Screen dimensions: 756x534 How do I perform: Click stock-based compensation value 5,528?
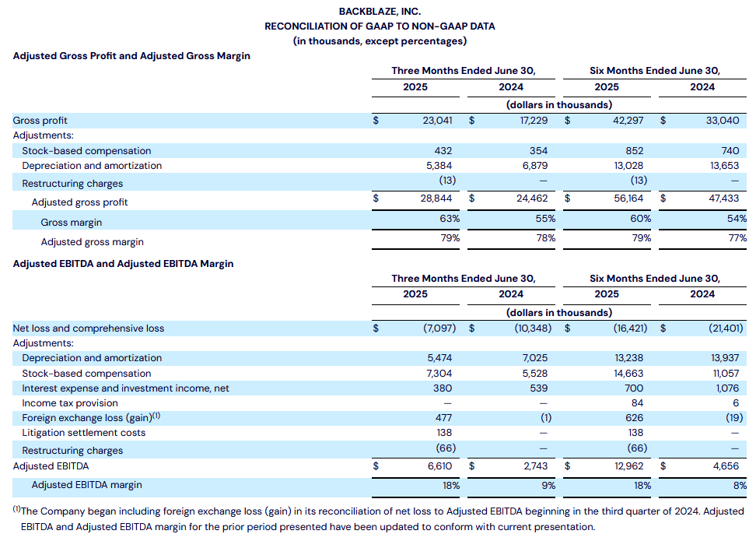coord(535,374)
